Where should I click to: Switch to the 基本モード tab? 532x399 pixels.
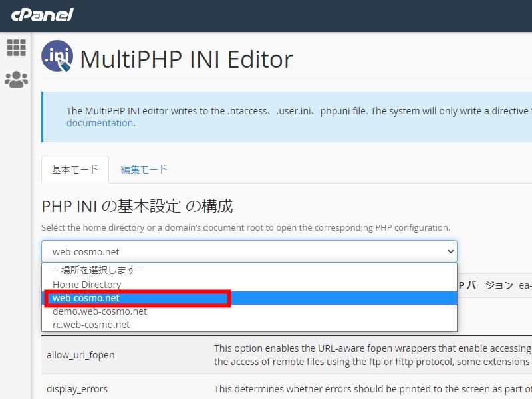click(75, 170)
